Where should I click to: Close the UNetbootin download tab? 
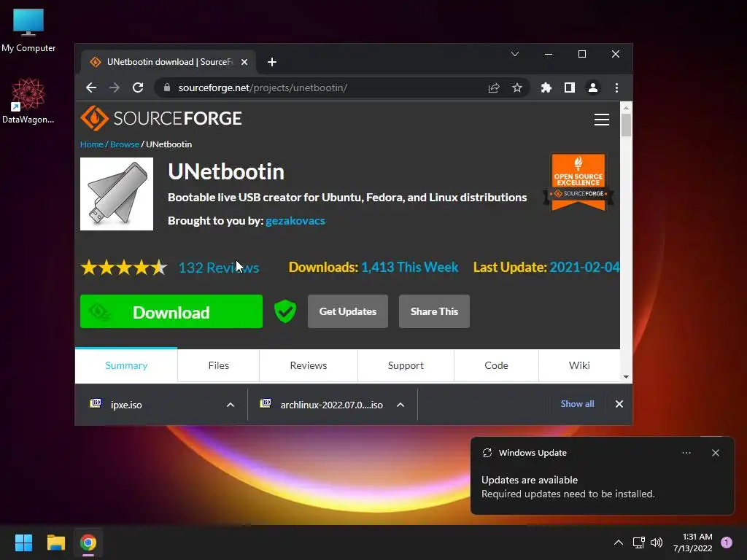click(x=244, y=62)
